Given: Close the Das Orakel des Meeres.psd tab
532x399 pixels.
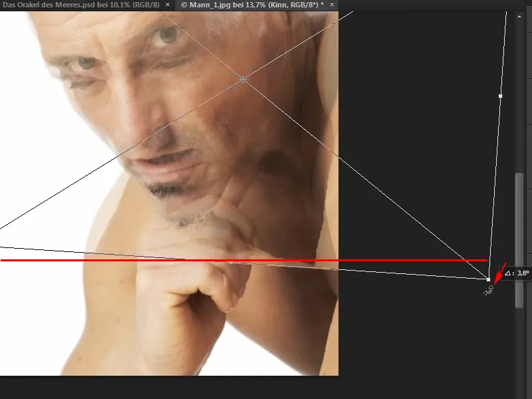Looking at the screenshot, I should point(168,5).
